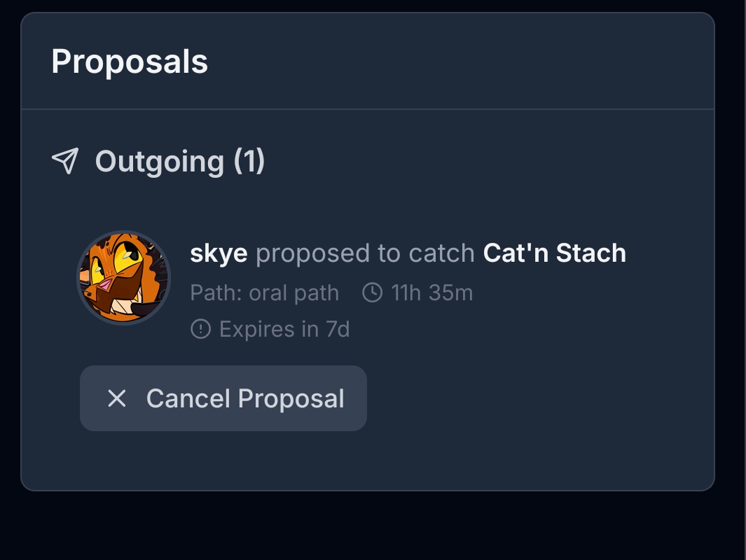This screenshot has height=560, width=746.
Task: Click the 11h 35m duration text
Action: (431, 293)
